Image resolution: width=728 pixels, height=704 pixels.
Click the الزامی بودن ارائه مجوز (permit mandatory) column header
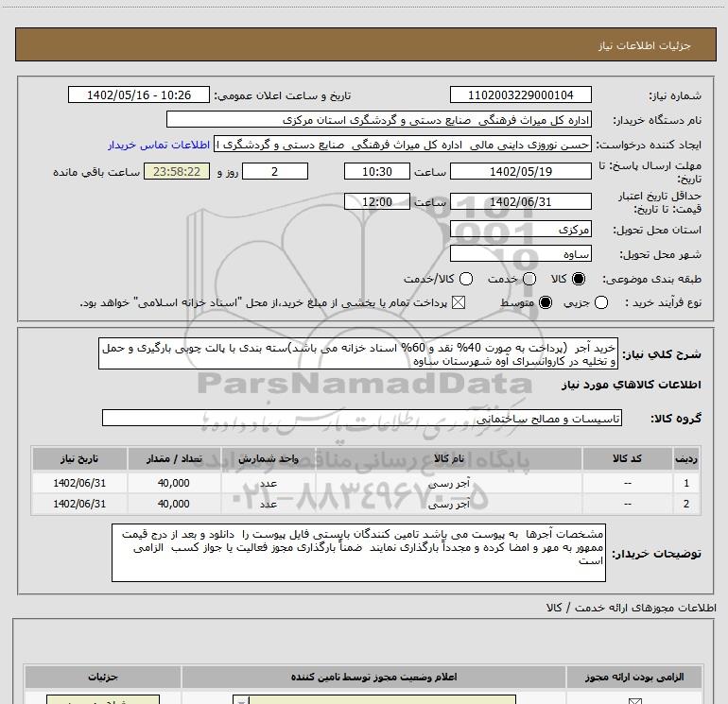coord(634,678)
